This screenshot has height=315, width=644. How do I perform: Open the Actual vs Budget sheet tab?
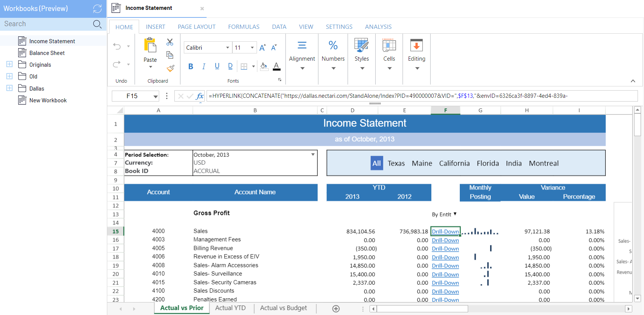pyautogui.click(x=283, y=308)
